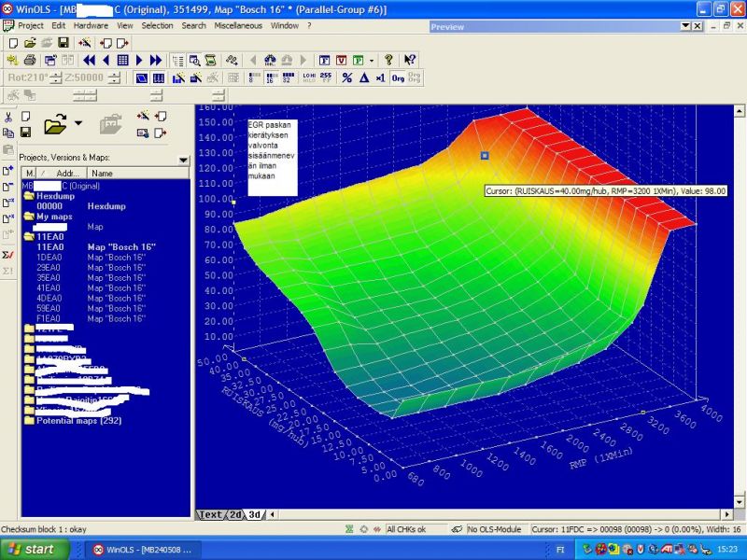The image size is (747, 560).
Task: Open the Selection menu
Action: coord(157,26)
